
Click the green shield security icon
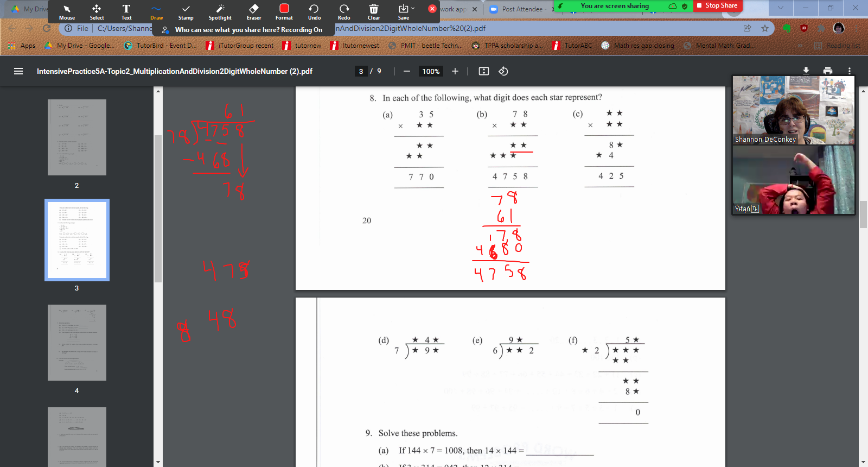pos(685,6)
